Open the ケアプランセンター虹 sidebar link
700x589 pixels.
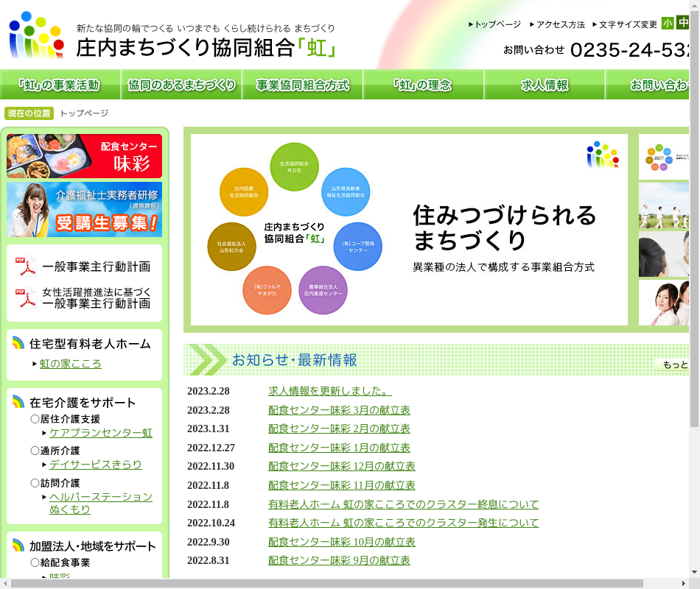coord(101,433)
